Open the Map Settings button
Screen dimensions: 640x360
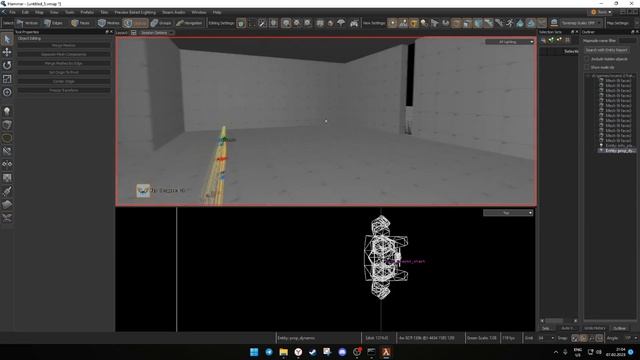(x=618, y=23)
